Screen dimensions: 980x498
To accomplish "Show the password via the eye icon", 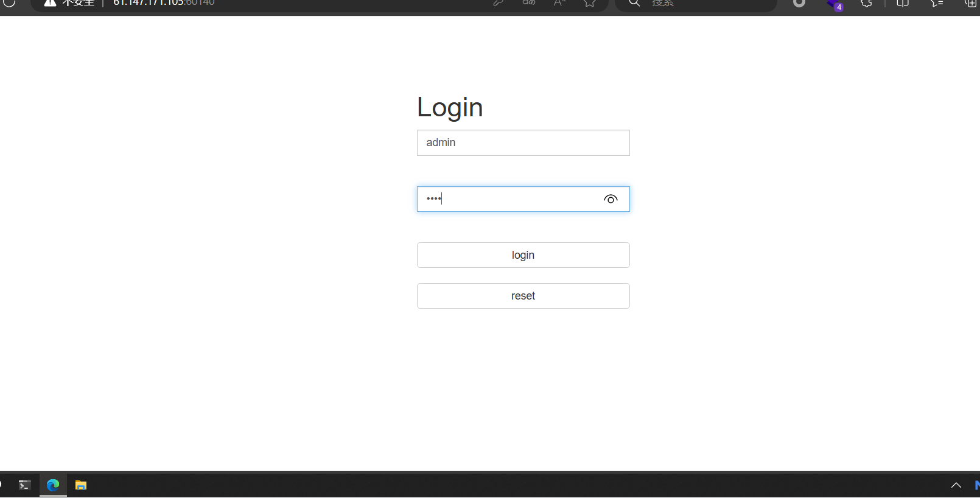I will coord(611,199).
